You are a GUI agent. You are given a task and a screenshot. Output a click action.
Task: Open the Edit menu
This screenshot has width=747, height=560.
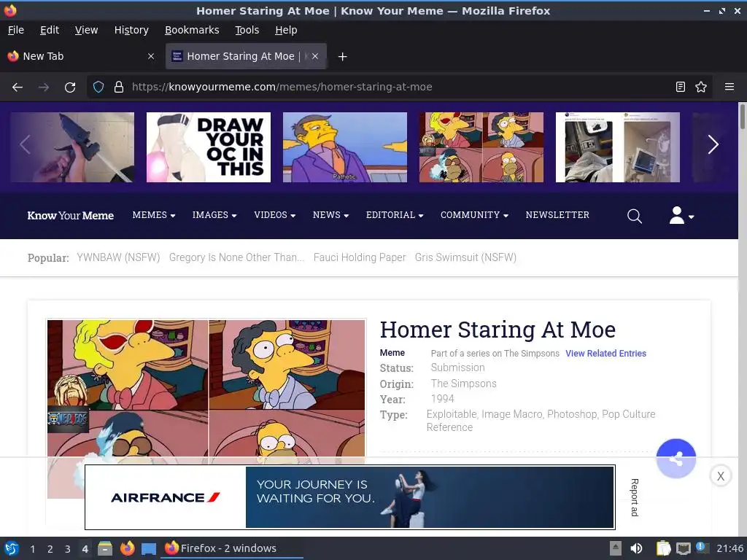(50, 30)
